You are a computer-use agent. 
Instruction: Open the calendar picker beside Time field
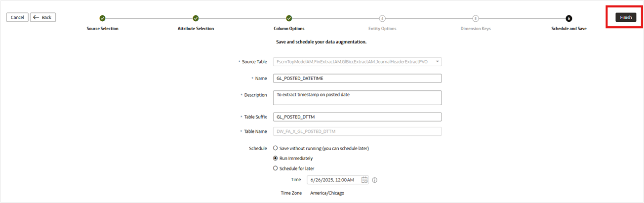click(364, 180)
